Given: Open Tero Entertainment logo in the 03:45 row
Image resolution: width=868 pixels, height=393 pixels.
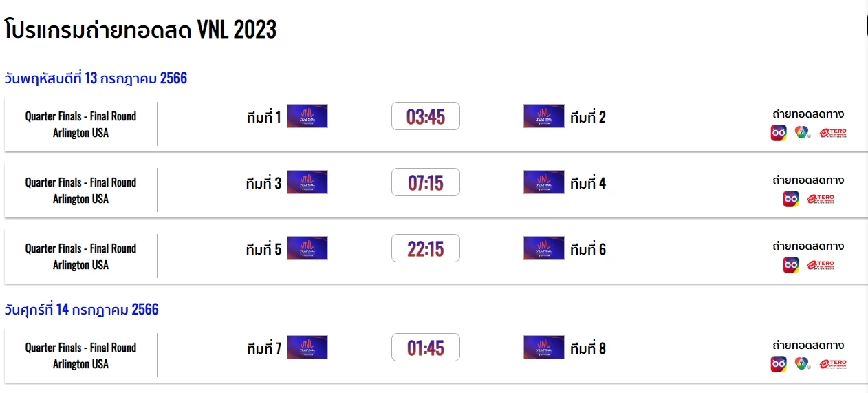Looking at the screenshot, I should point(833,133).
